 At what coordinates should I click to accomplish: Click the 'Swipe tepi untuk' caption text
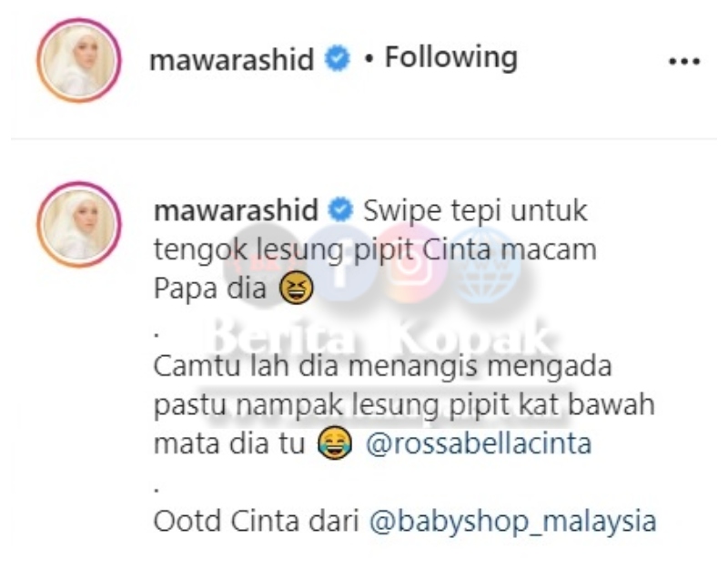click(475, 211)
